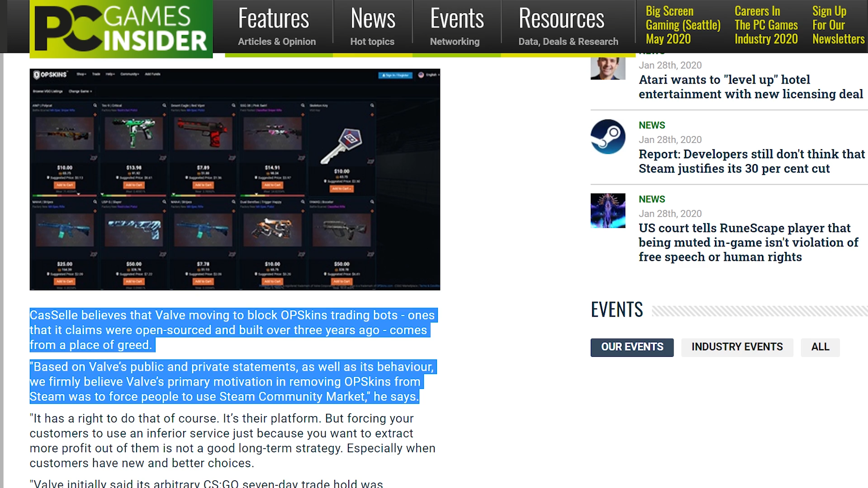Select the OUR EVENTS tab

click(x=632, y=347)
